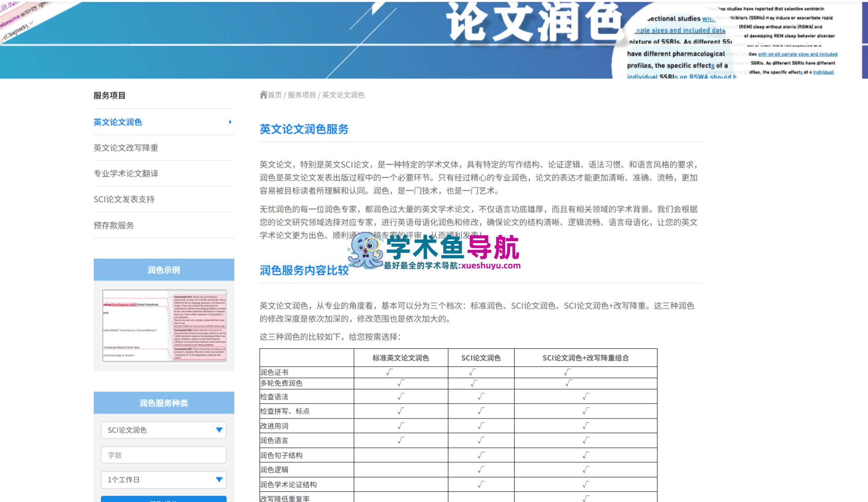
Task: Select 英文论文改写降重 sidebar menu item
Action: (126, 148)
